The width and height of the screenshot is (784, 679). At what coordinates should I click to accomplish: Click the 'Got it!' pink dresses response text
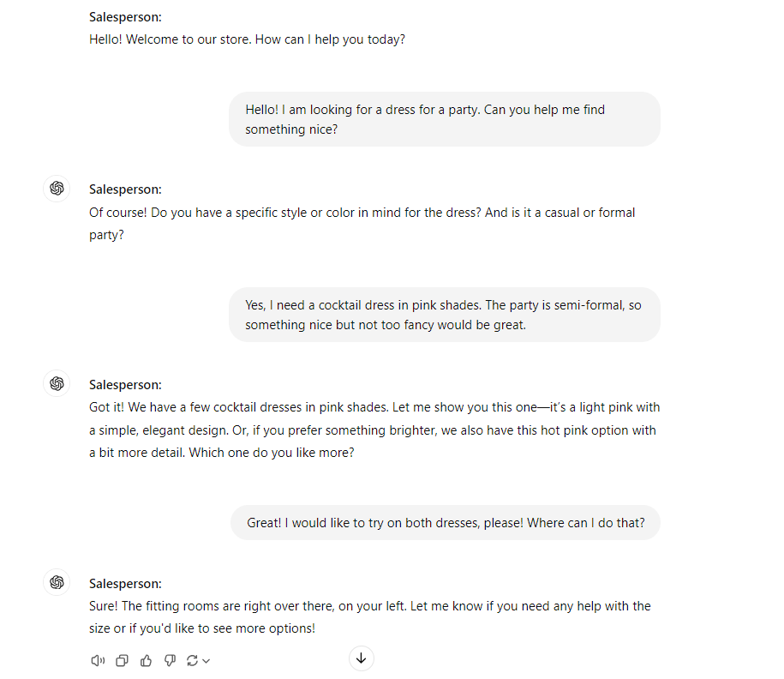pos(374,430)
